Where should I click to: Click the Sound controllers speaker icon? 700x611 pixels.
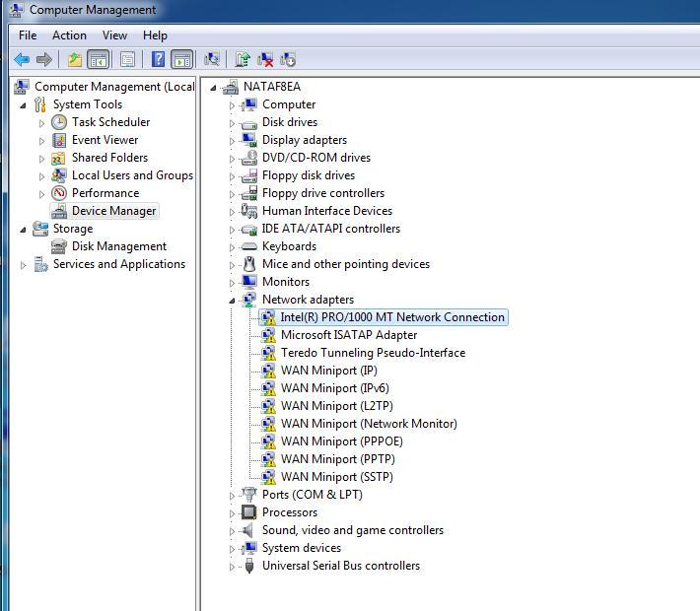click(248, 530)
